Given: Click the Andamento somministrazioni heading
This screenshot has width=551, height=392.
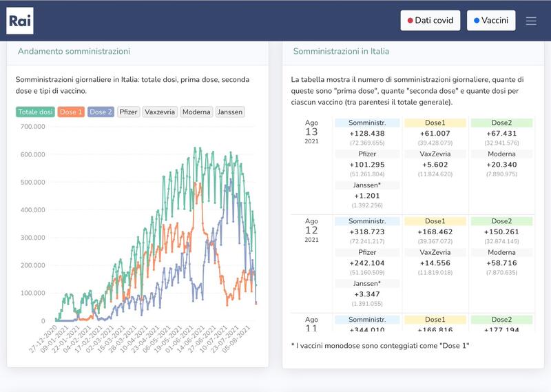Looking at the screenshot, I should point(74,52).
